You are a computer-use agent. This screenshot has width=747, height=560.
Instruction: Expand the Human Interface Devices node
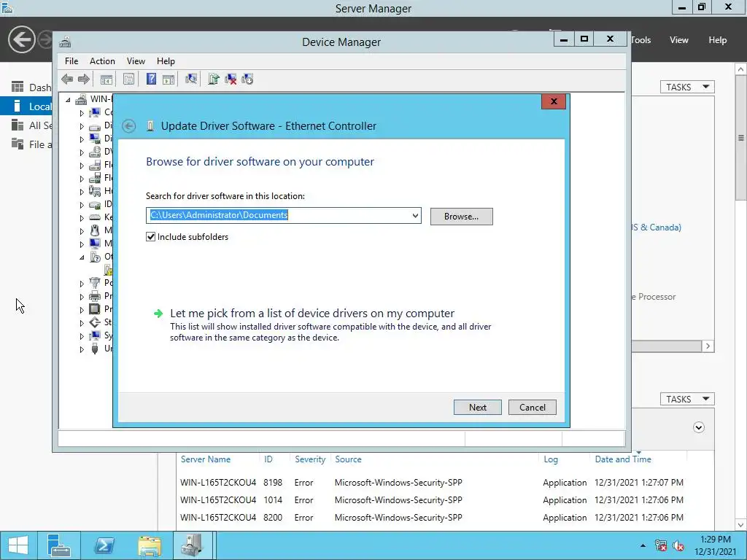click(82, 192)
